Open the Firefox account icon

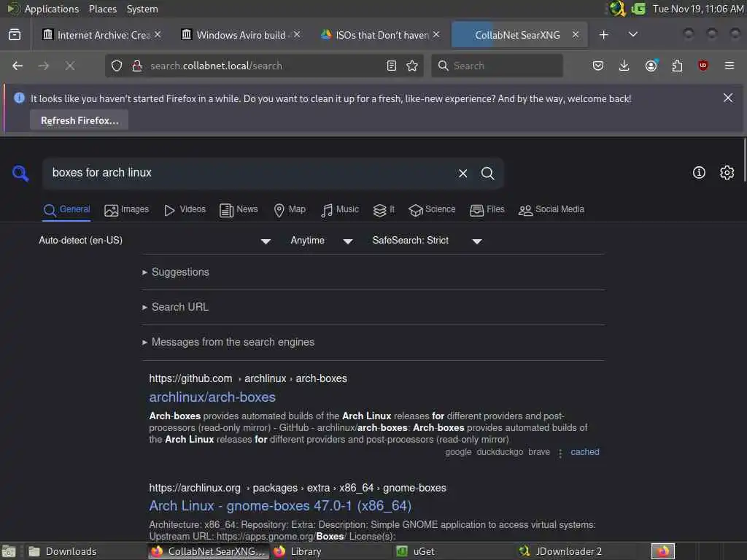pyautogui.click(x=651, y=66)
